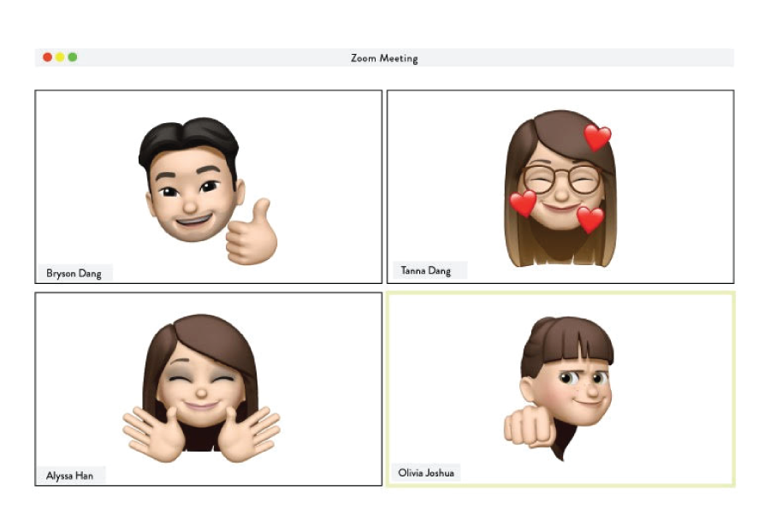Screen dimensions: 770x532
Task: Click the Zoom Meeting window title
Action: 384,58
